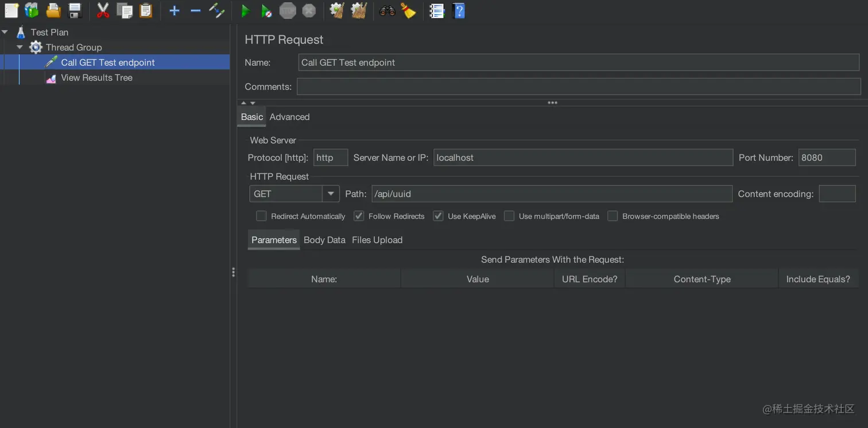Click the Start no pauses icon

tap(266, 10)
